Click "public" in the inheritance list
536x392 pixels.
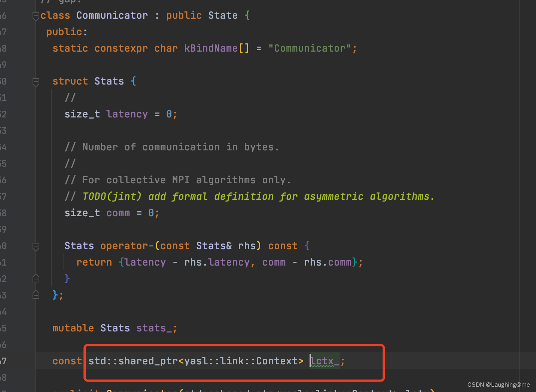coord(184,15)
